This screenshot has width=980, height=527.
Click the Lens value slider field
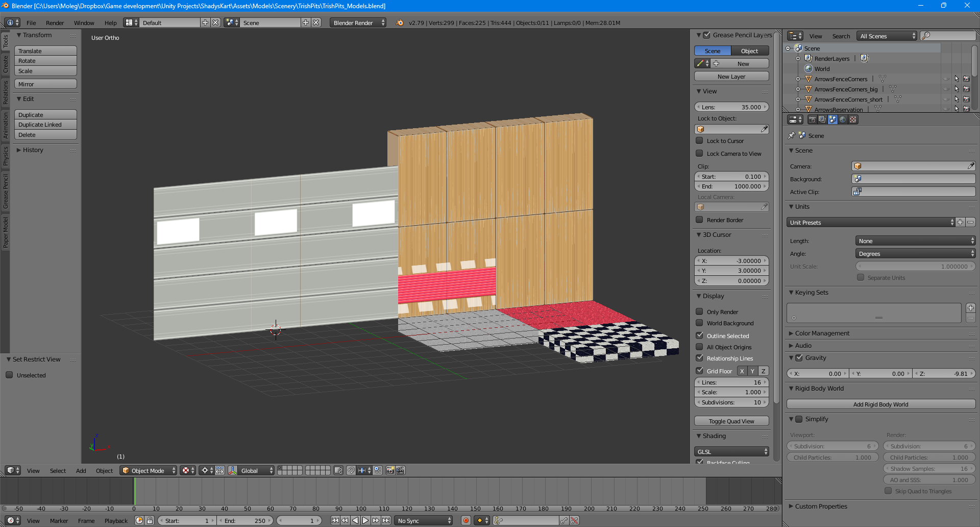tap(731, 107)
